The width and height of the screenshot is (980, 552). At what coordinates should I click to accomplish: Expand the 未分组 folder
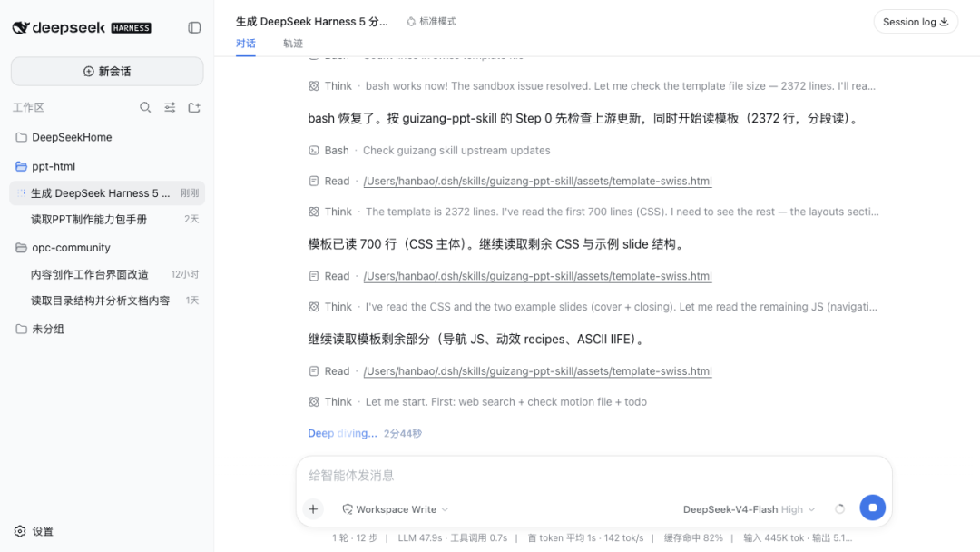coord(107,329)
